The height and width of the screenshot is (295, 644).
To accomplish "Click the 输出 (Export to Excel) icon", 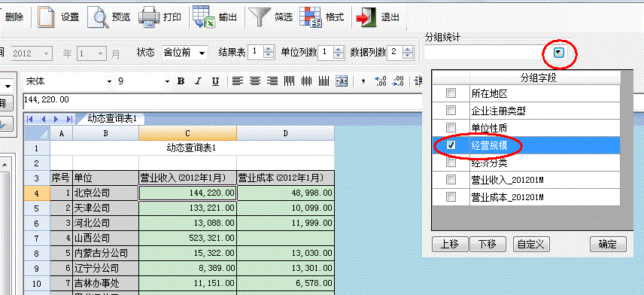I will tap(204, 17).
